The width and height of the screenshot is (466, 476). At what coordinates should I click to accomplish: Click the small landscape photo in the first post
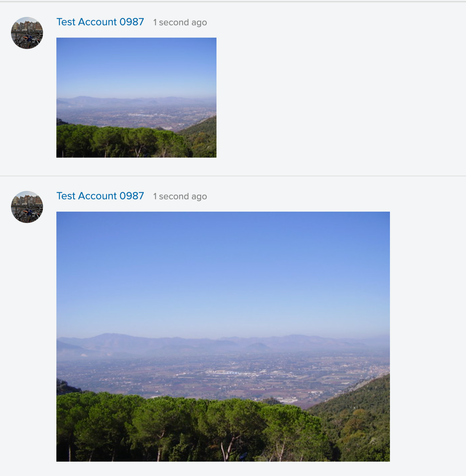[136, 97]
